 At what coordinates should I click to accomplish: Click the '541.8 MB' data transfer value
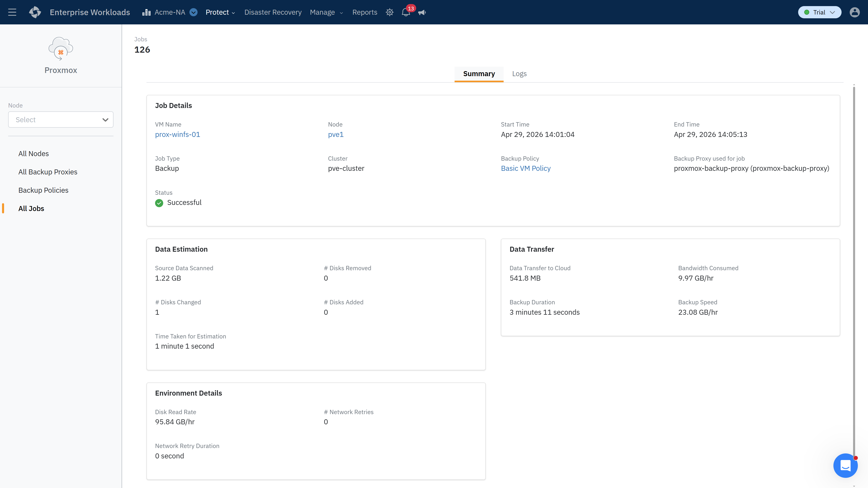(525, 278)
